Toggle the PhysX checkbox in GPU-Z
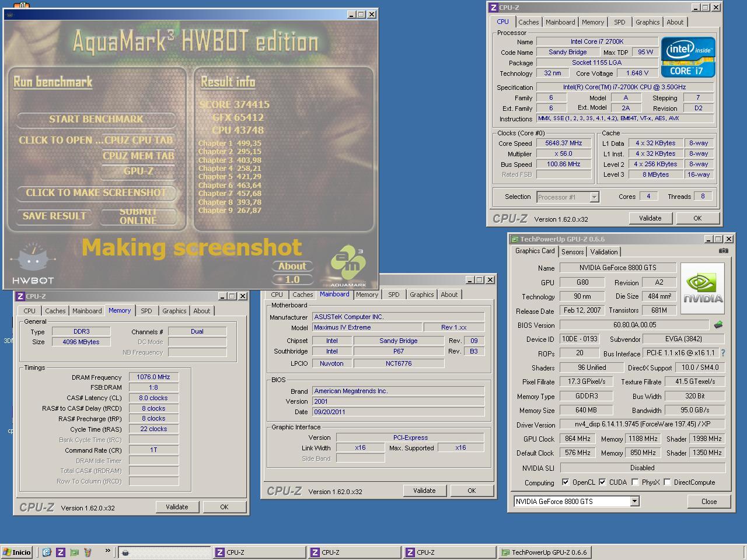Viewport: 747px width, 560px height. pyautogui.click(x=635, y=482)
